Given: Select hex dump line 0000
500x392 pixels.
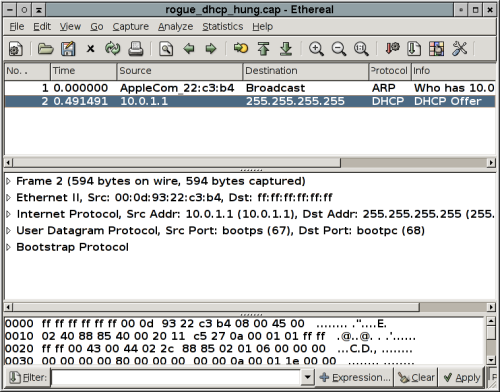Looking at the screenshot, I should click(x=196, y=323).
